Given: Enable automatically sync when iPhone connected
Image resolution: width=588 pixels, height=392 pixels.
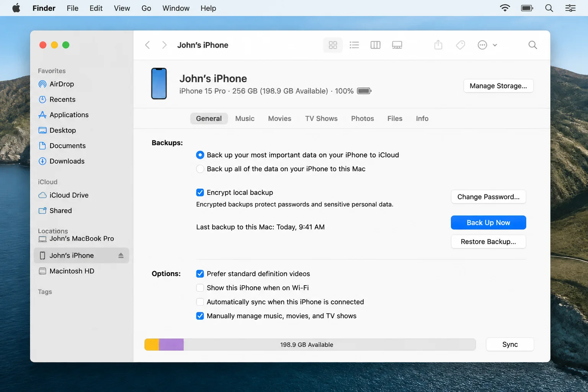Looking at the screenshot, I should 200,302.
